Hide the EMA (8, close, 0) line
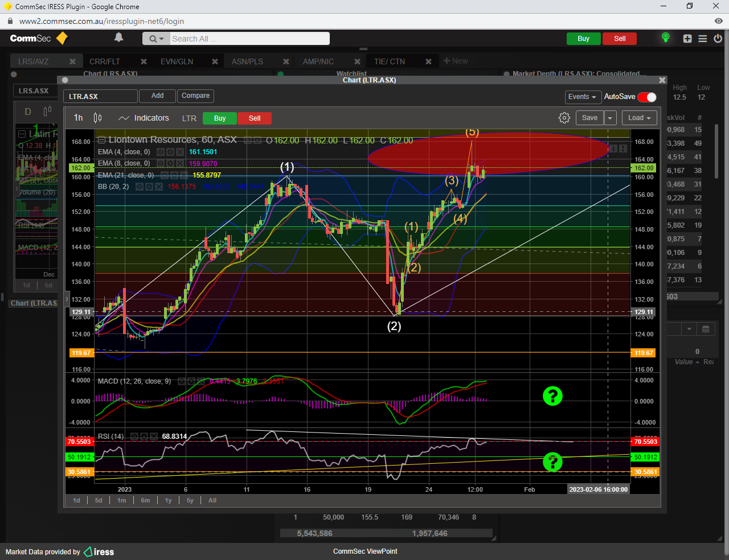This screenshot has width=729, height=560. coord(161,164)
